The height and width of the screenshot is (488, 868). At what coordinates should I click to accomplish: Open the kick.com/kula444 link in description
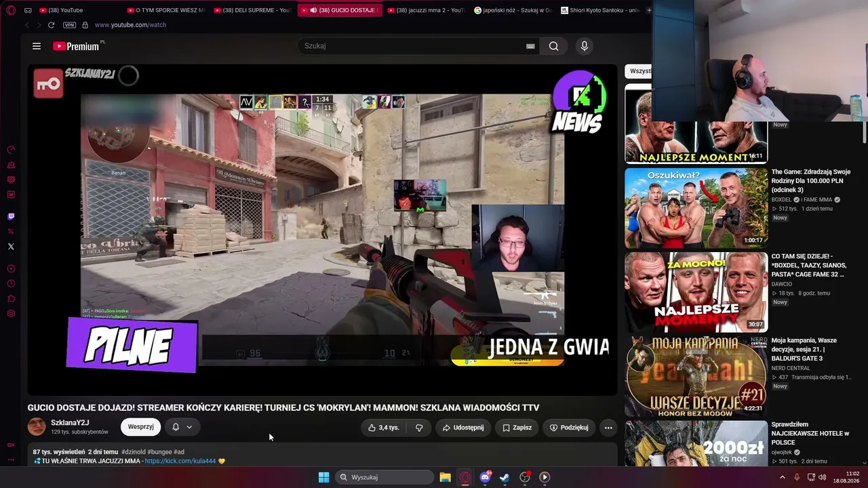coord(180,461)
